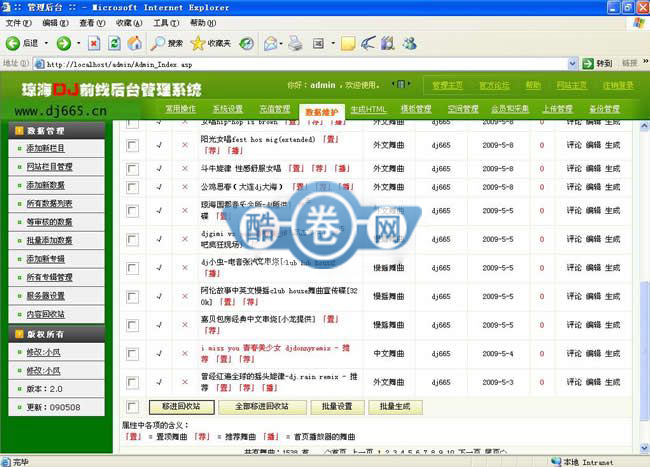Toggle the select-all checkbox beside 移进回收站
The width and height of the screenshot is (650, 467).
(132, 407)
